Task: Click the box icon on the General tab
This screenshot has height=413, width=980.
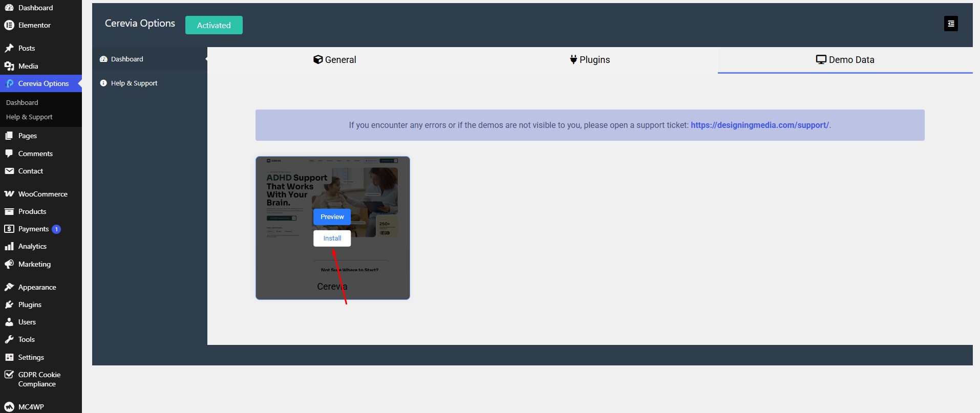Action: [x=318, y=59]
